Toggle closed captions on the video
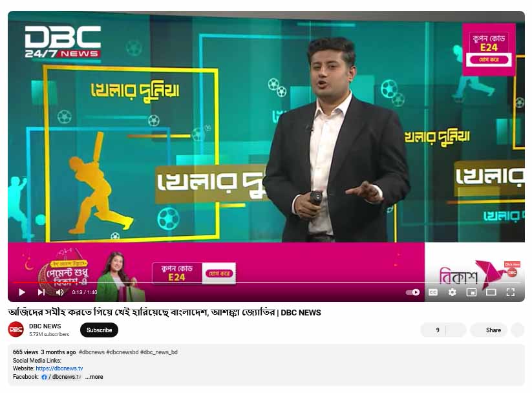The height and width of the screenshot is (393, 532). click(433, 292)
